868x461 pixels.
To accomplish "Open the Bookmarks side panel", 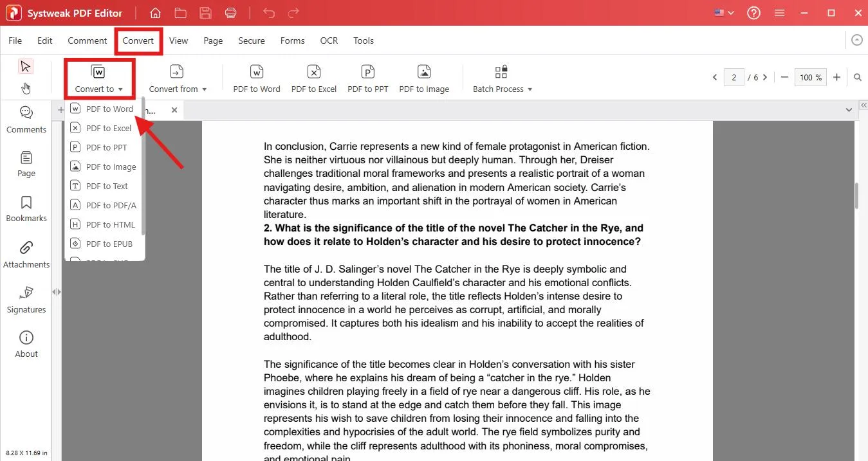I will point(26,210).
